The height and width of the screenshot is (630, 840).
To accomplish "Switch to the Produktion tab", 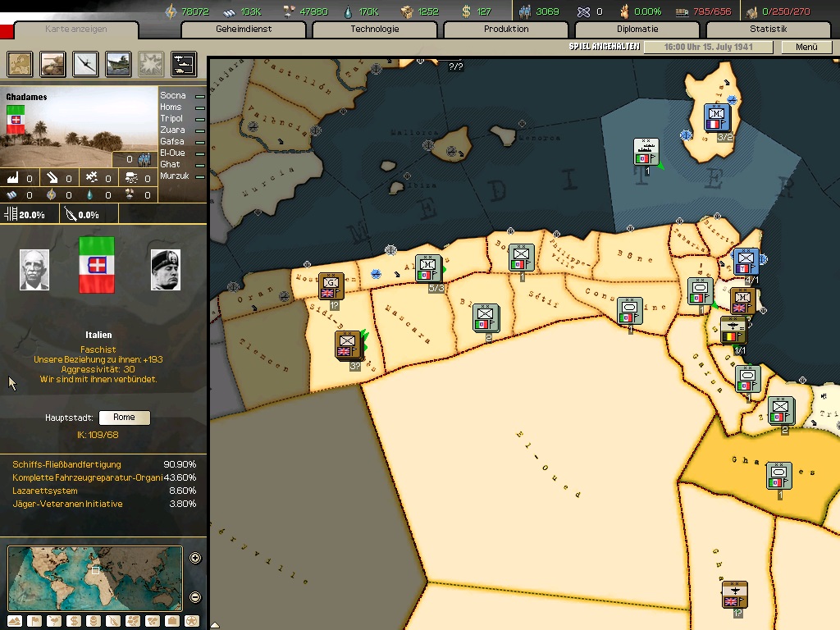I will (505, 29).
